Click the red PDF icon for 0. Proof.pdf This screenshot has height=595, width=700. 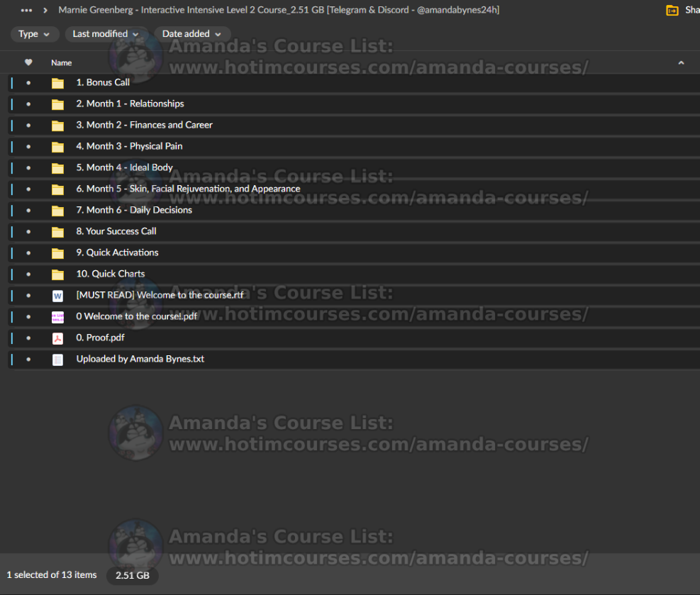(x=57, y=338)
